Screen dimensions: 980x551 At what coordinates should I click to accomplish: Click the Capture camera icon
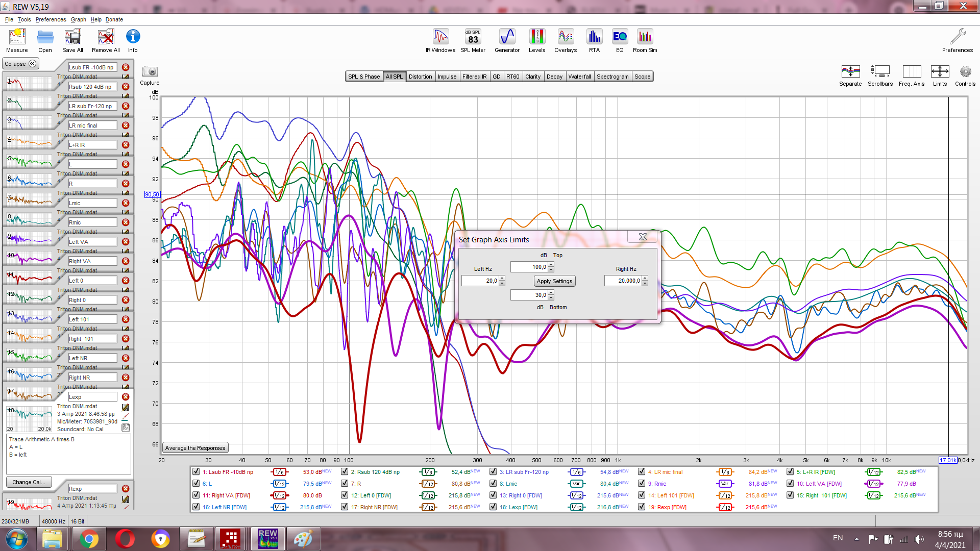point(150,72)
